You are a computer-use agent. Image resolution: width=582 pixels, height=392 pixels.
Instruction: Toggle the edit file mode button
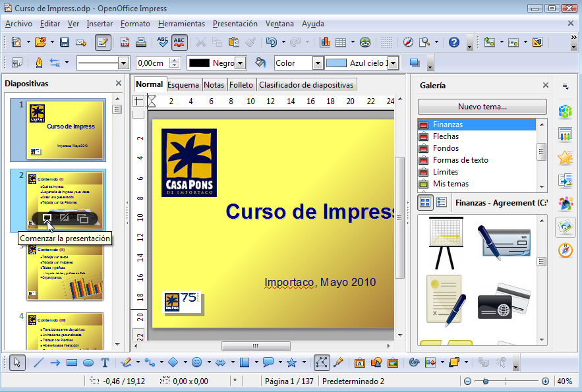[x=102, y=42]
